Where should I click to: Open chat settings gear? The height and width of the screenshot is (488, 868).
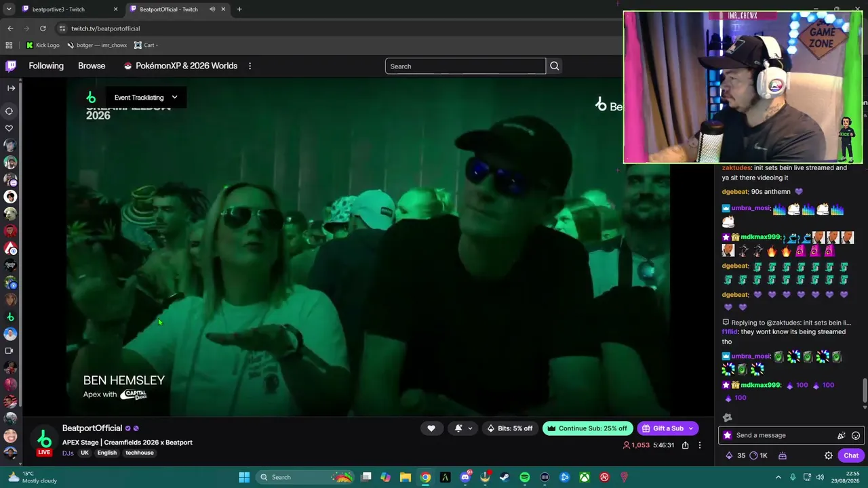[829, 455]
